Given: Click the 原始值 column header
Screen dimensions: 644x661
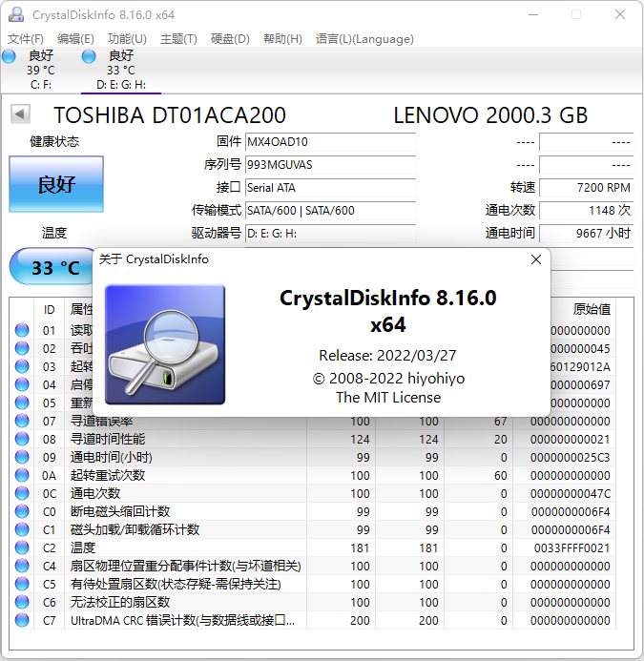Looking at the screenshot, I should [x=592, y=309].
